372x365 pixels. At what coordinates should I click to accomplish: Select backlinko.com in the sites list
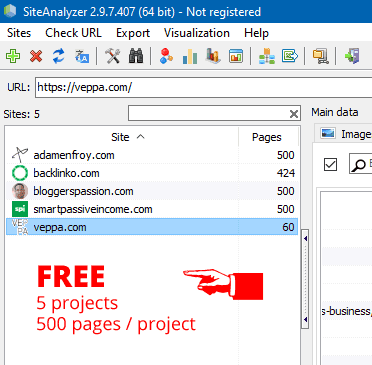152,173
